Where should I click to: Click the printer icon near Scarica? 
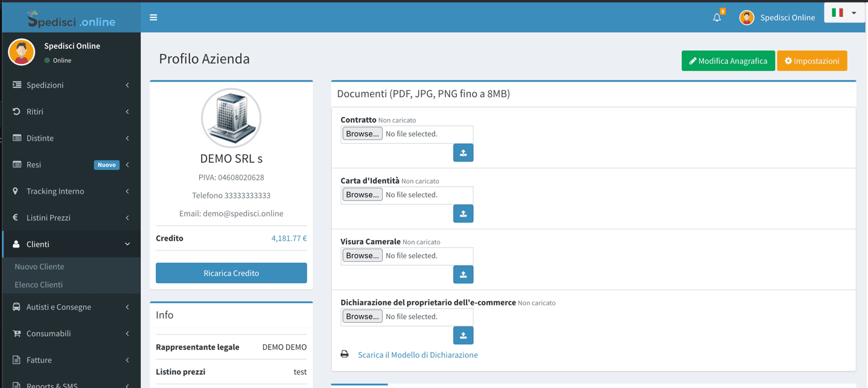coord(345,354)
